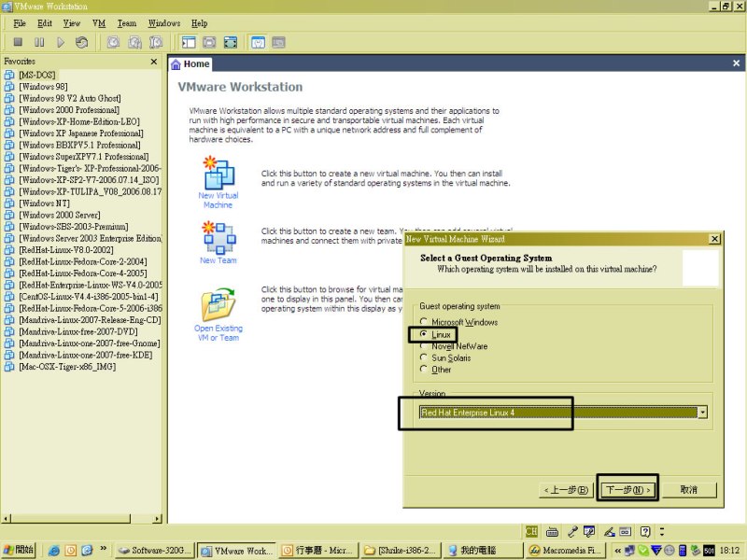Open the File menu
This screenshot has height=560, width=747.
point(20,23)
